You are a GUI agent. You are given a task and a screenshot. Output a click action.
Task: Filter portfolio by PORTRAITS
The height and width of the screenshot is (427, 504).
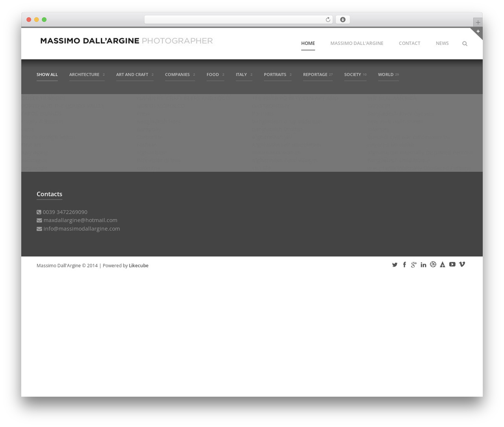278,74
